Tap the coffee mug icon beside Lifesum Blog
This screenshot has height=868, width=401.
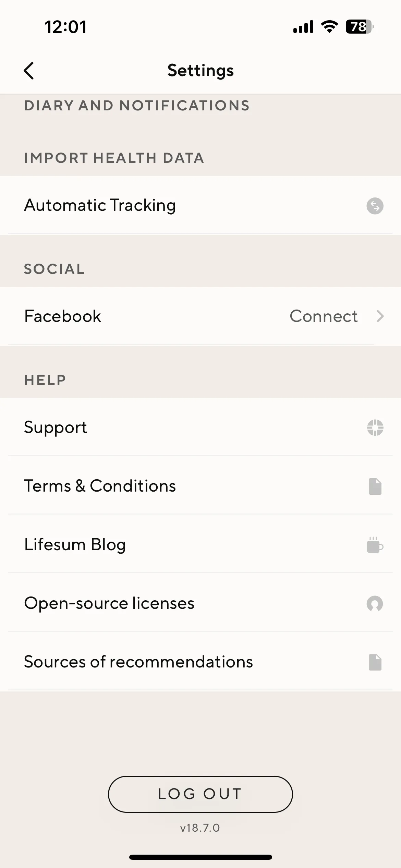375,545
